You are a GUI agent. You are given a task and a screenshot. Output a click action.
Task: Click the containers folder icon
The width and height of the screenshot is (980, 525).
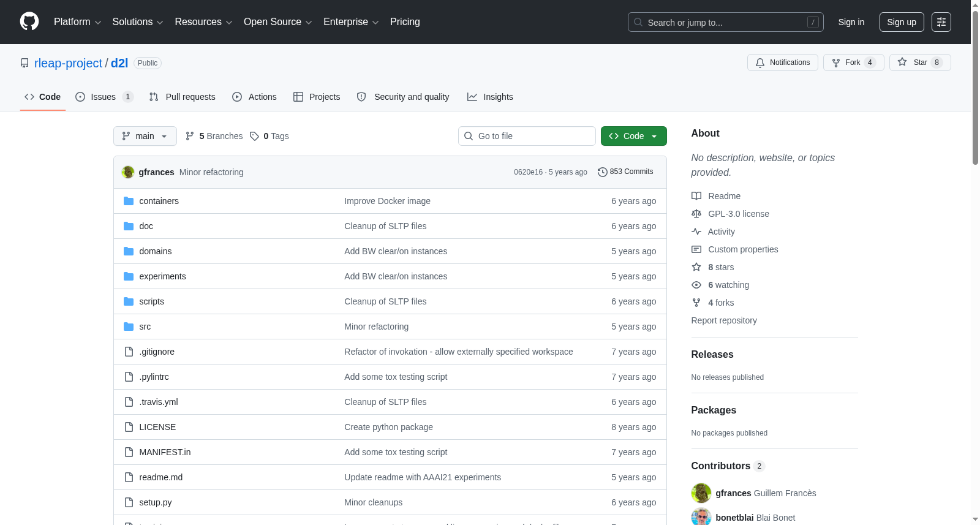129,201
